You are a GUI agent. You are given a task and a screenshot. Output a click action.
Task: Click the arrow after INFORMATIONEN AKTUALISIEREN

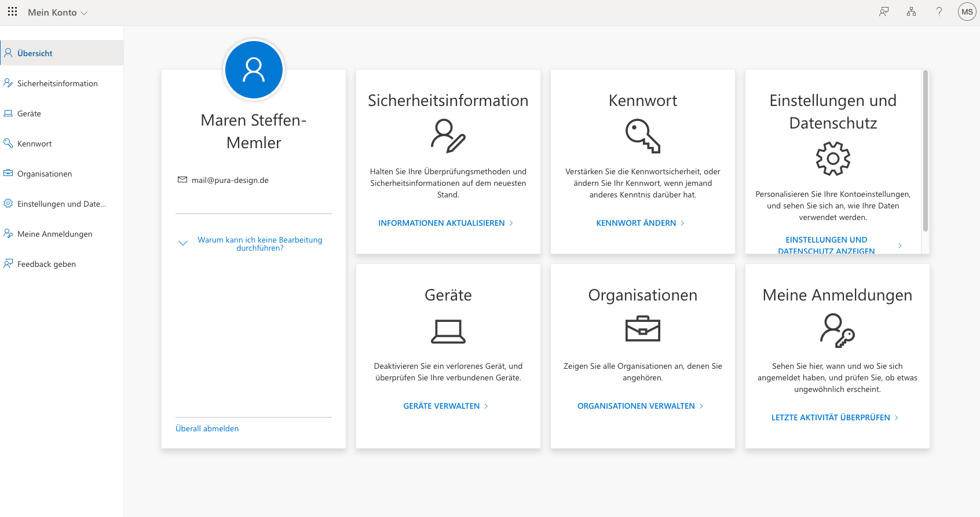click(511, 223)
